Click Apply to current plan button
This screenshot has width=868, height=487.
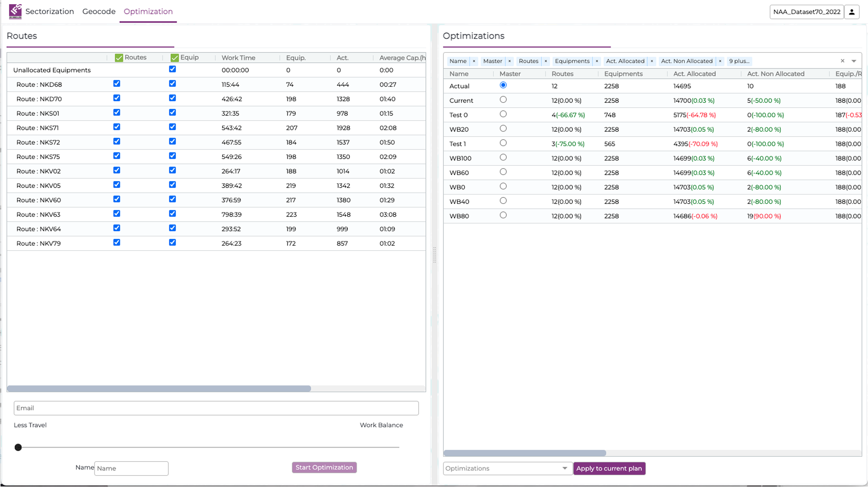point(609,468)
